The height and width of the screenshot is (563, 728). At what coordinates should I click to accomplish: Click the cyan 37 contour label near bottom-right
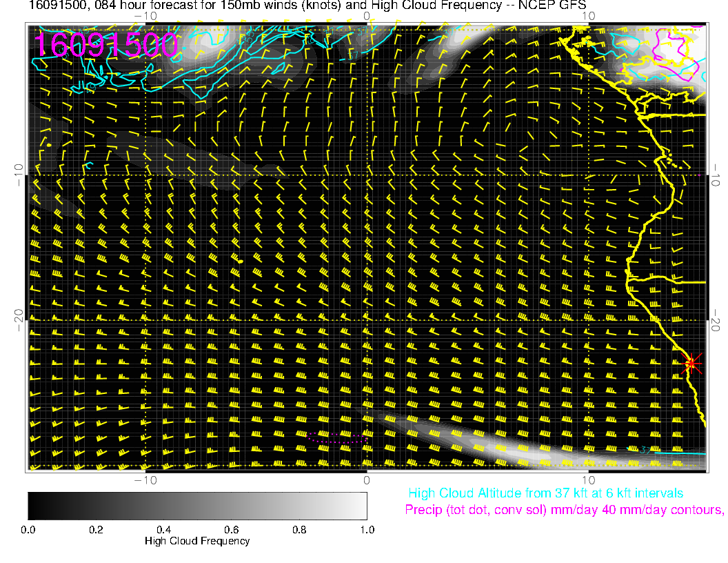point(642,451)
